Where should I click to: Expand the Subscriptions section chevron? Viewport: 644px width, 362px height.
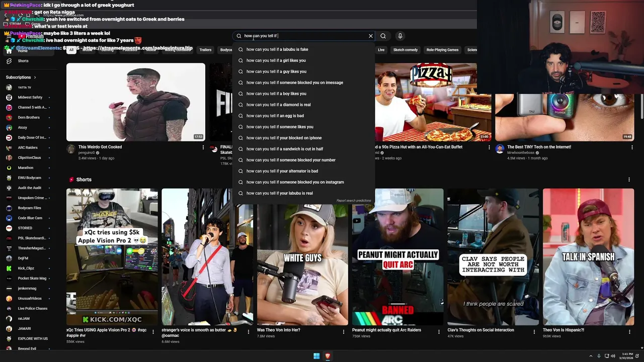[x=35, y=77]
